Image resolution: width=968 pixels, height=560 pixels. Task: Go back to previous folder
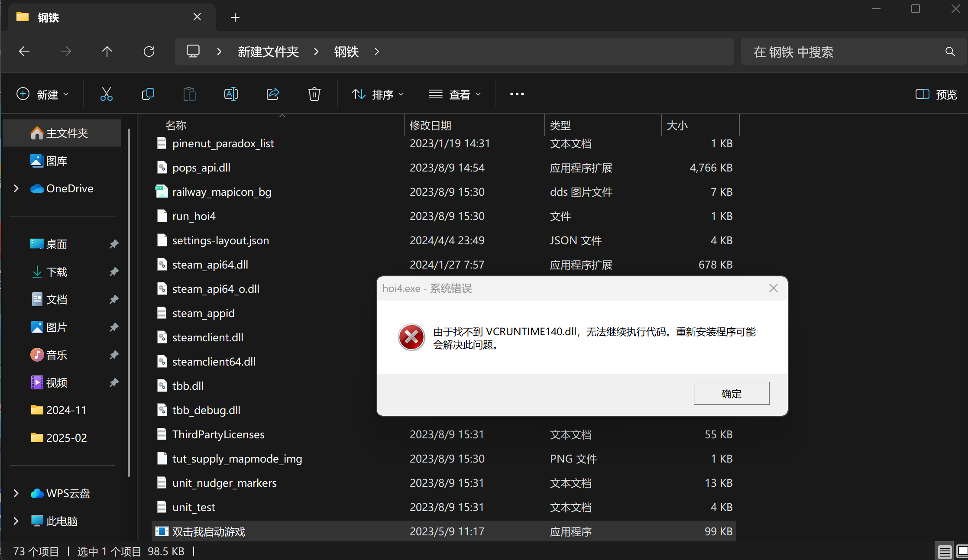(x=24, y=52)
